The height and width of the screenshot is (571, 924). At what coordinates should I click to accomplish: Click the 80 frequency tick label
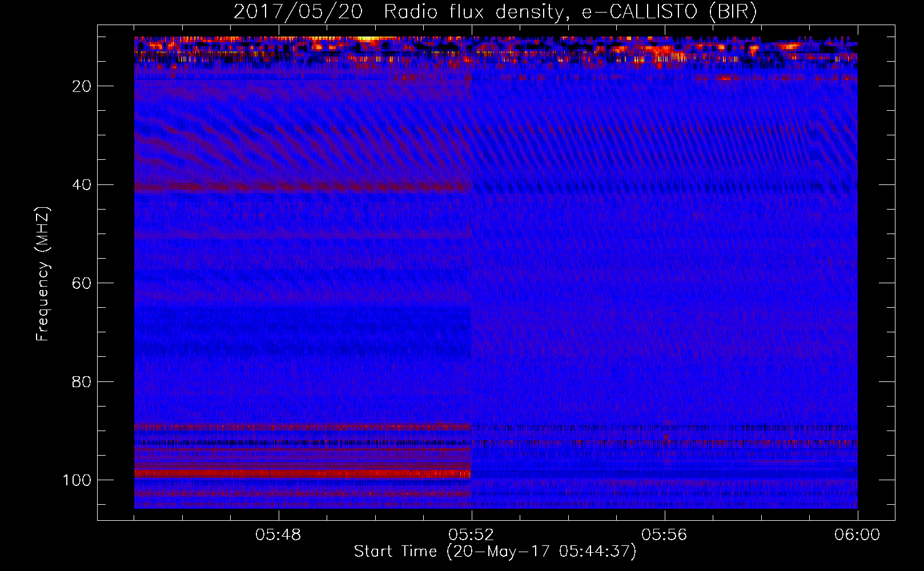point(82,381)
